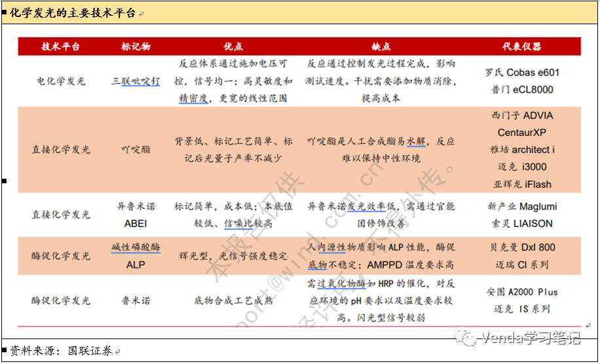Select the 安图 A2000 Plus entry

tap(521, 292)
